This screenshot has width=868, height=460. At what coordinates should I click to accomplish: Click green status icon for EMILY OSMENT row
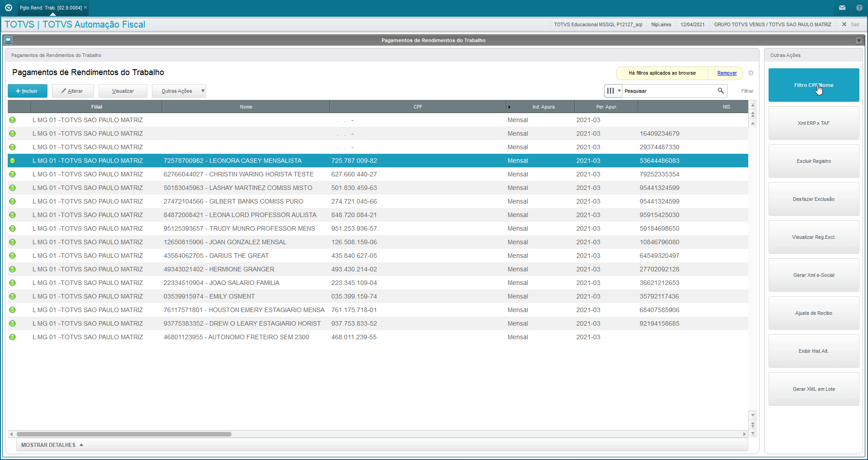coord(12,296)
